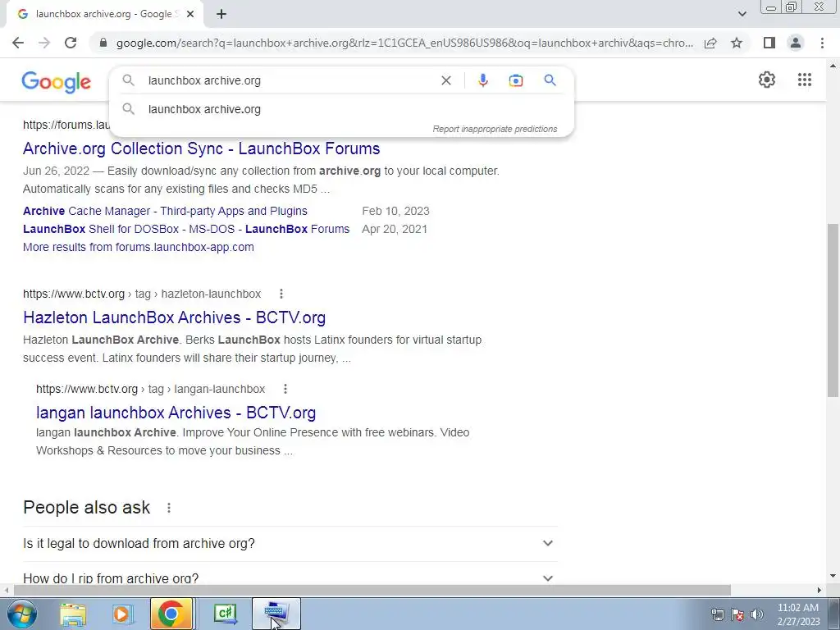Click the network tray icon
The width and height of the screenshot is (840, 630).
tap(717, 614)
